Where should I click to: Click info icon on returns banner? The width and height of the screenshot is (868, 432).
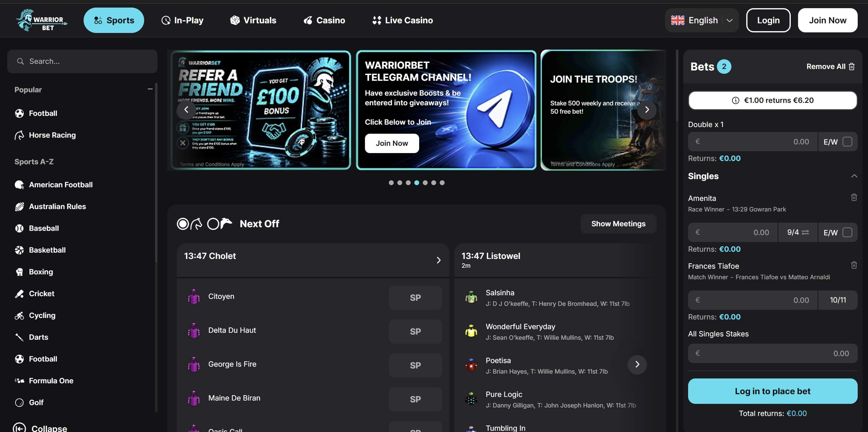coord(735,100)
